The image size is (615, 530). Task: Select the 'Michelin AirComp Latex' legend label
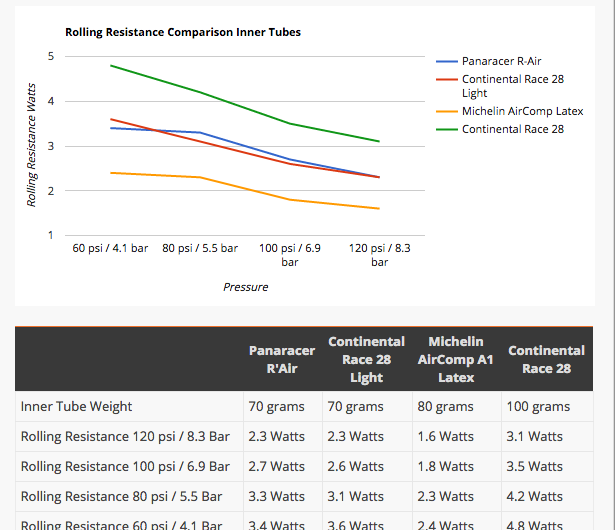(522, 111)
